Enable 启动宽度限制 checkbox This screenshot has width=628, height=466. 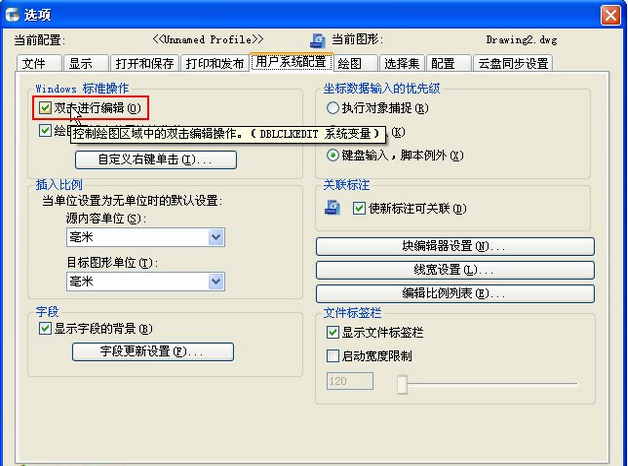click(333, 356)
